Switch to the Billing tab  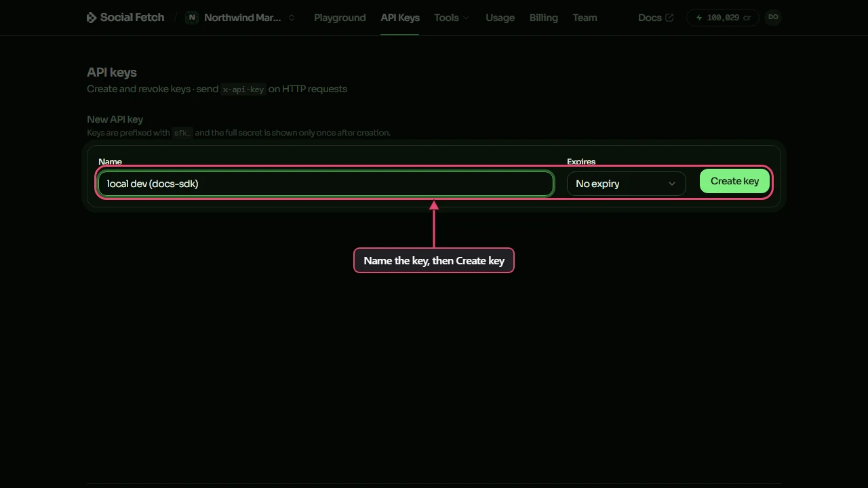tap(543, 18)
